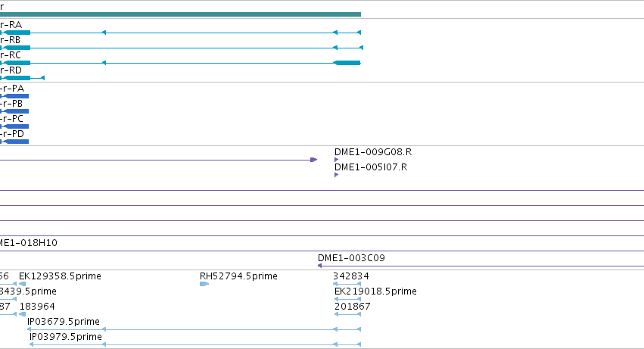Select the EK129358.5prime EST
This screenshot has width=644, height=349.
pos(23,284)
